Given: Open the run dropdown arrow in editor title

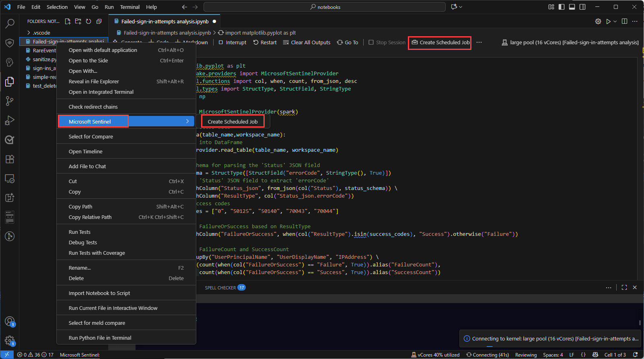Looking at the screenshot, I should (615, 21).
